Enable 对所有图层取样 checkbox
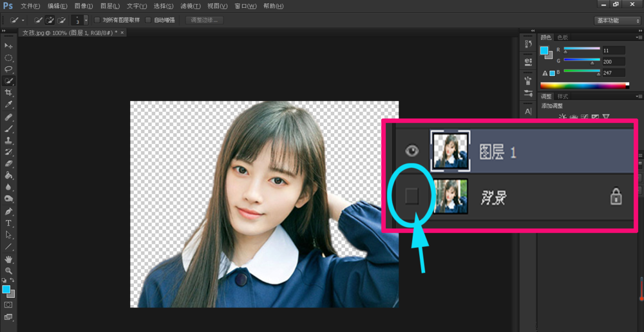Screen dimensions: 644x332 tap(97, 20)
